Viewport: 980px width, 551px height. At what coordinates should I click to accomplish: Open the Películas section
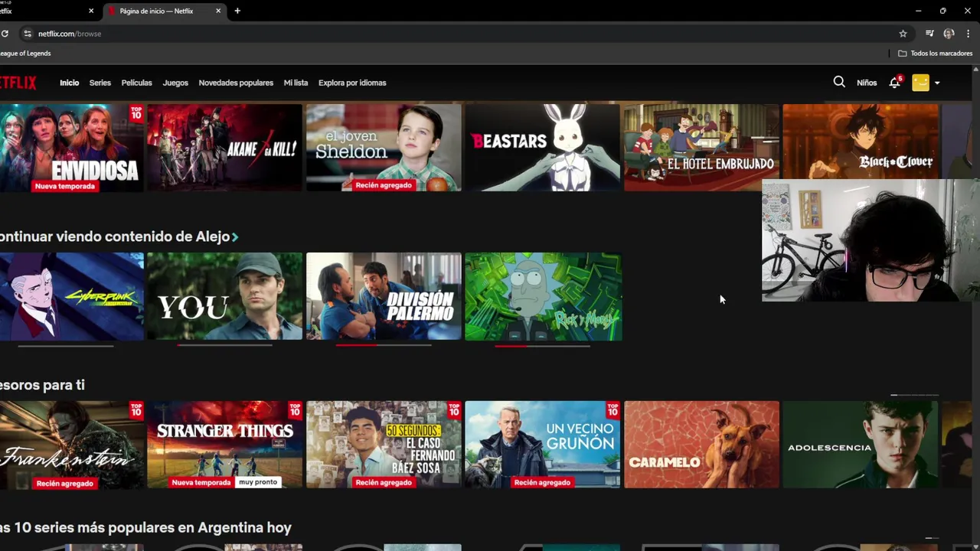coord(136,83)
